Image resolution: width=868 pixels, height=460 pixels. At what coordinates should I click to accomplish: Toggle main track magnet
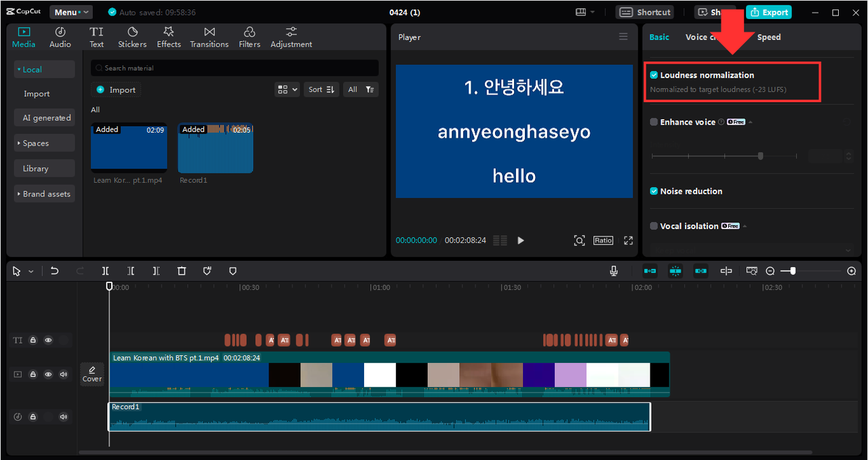coord(650,271)
